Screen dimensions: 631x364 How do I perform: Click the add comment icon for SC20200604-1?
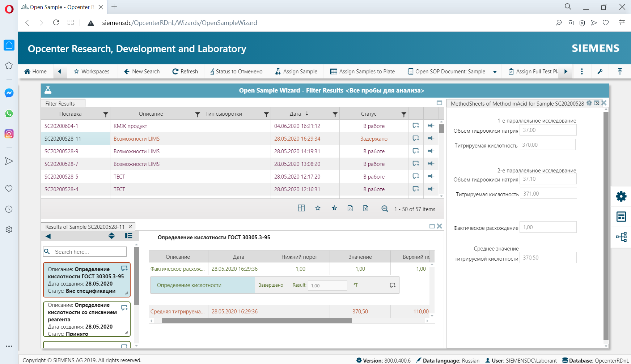(416, 126)
